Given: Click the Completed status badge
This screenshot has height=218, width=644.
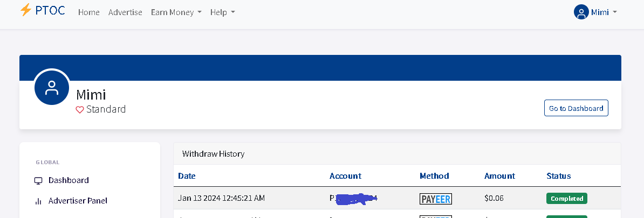Looking at the screenshot, I should pos(567,198).
